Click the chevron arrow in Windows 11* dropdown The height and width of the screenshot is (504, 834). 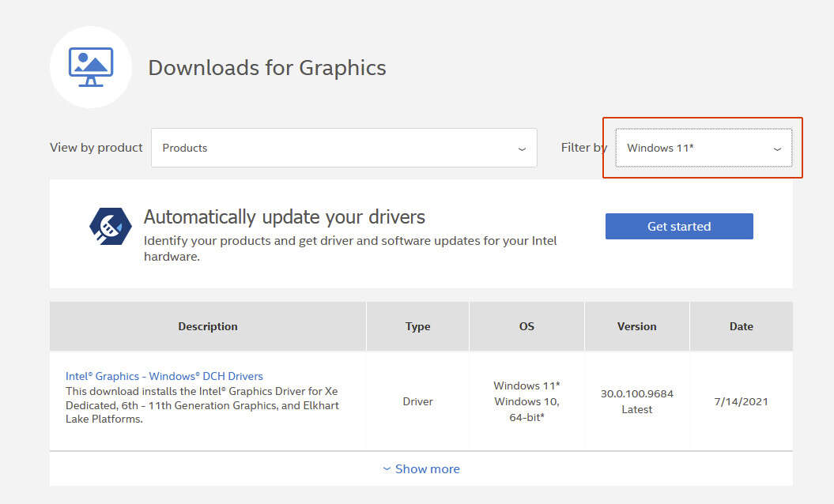tap(777, 149)
